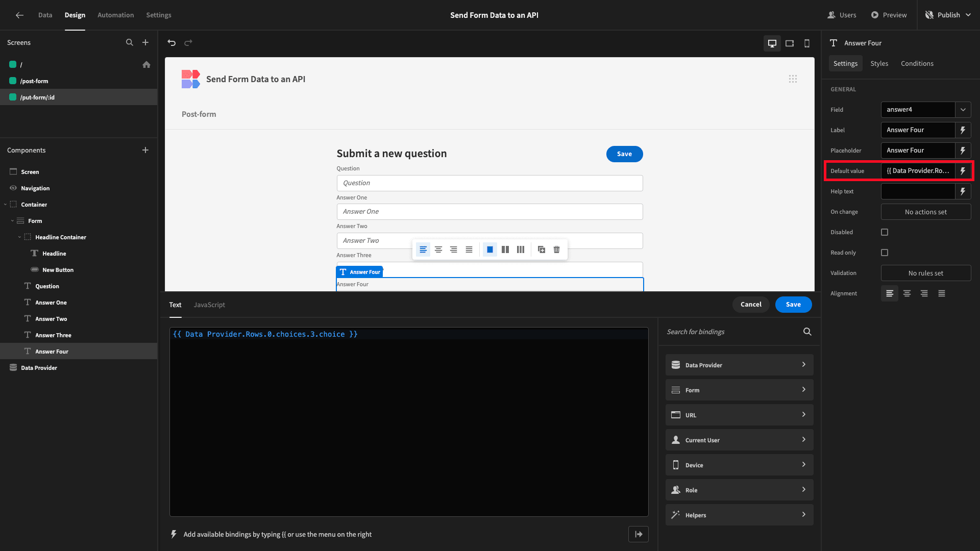The height and width of the screenshot is (551, 980).
Task: Click the Save button in binding editor
Action: coord(793,304)
